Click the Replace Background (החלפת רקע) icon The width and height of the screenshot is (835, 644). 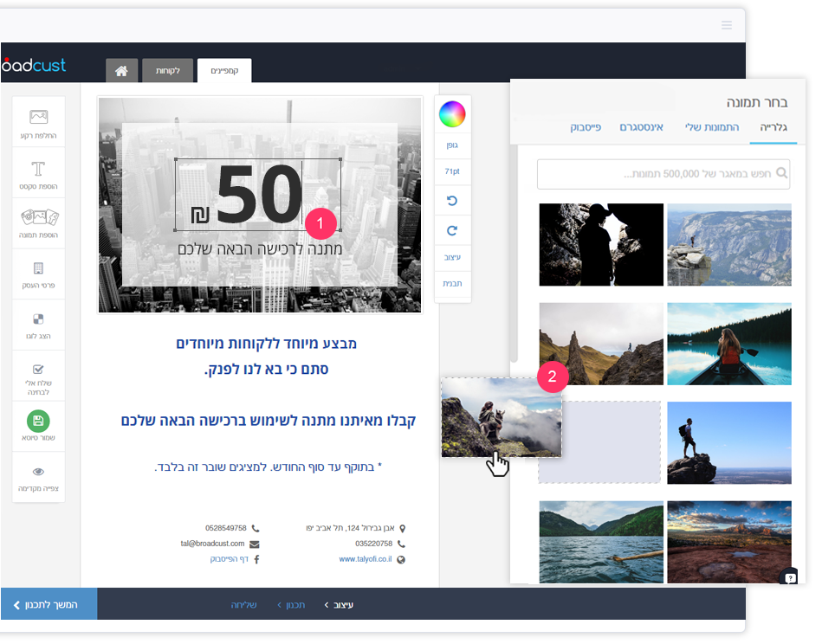click(38, 116)
